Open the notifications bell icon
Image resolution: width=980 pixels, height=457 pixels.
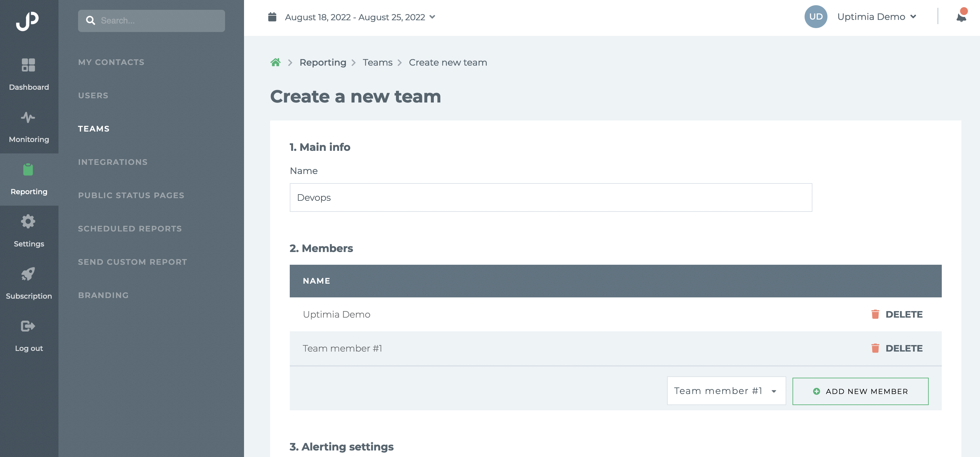pyautogui.click(x=961, y=16)
